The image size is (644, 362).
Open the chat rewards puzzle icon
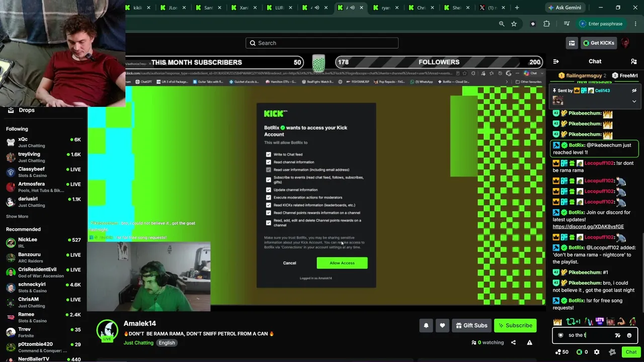tap(612, 352)
